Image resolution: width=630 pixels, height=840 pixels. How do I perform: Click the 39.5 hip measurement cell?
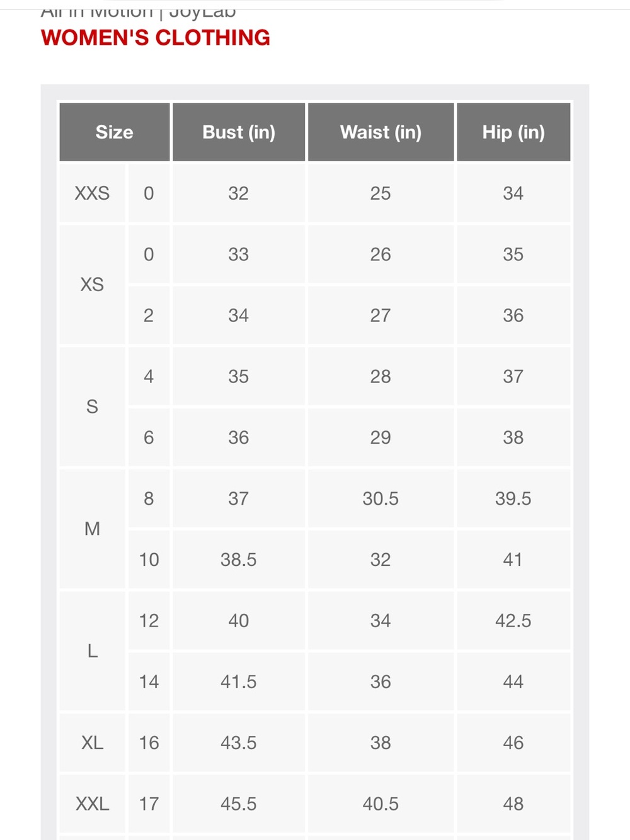513,498
